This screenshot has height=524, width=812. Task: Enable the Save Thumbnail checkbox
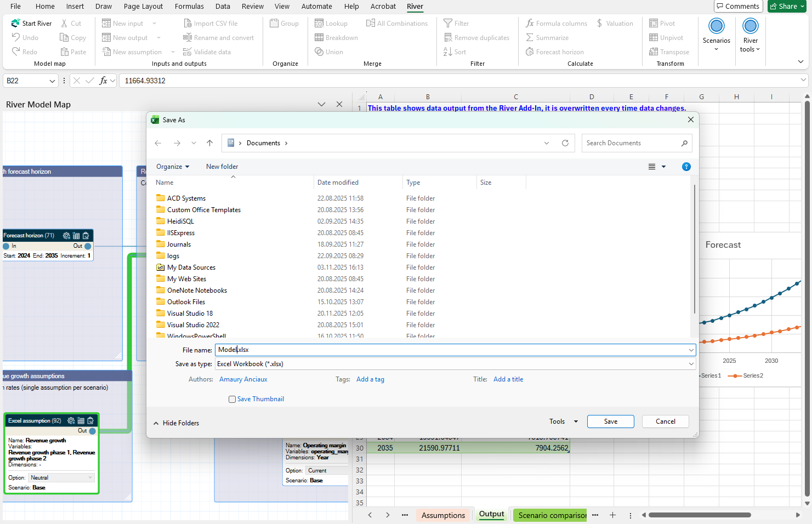(x=232, y=399)
